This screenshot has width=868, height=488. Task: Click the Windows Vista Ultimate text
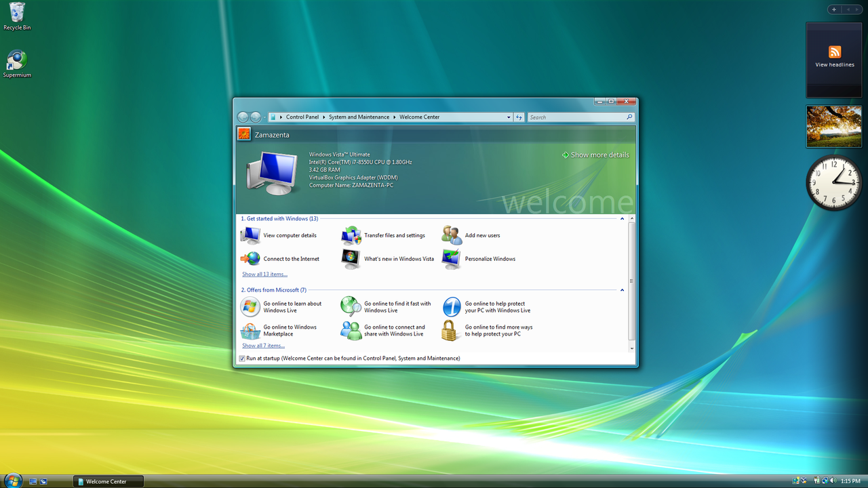340,155
